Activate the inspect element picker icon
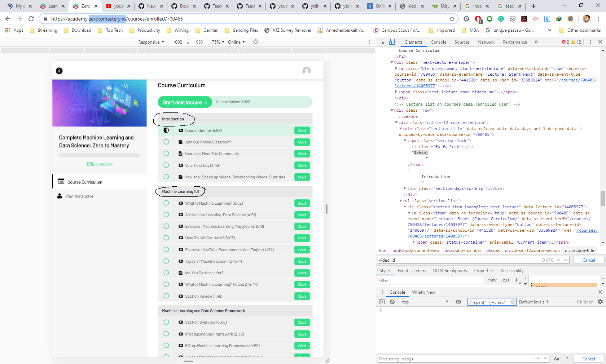Image resolution: width=606 pixels, height=364 pixels. (382, 42)
